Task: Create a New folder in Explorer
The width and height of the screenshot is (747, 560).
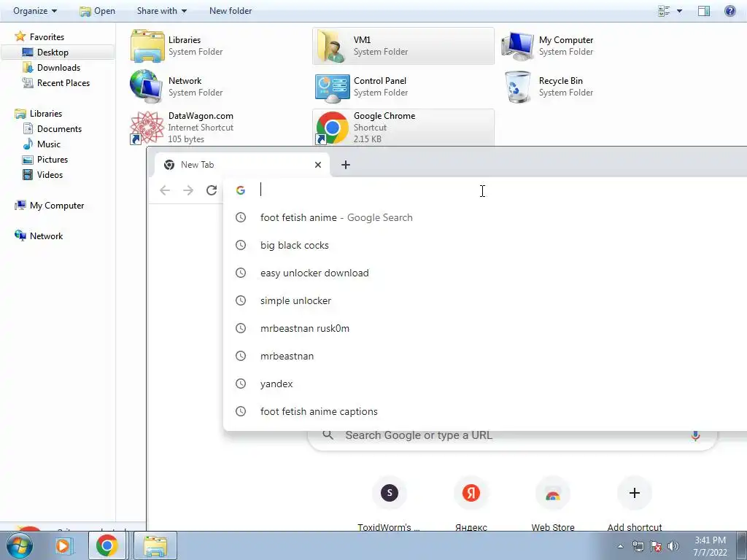Action: tap(231, 10)
